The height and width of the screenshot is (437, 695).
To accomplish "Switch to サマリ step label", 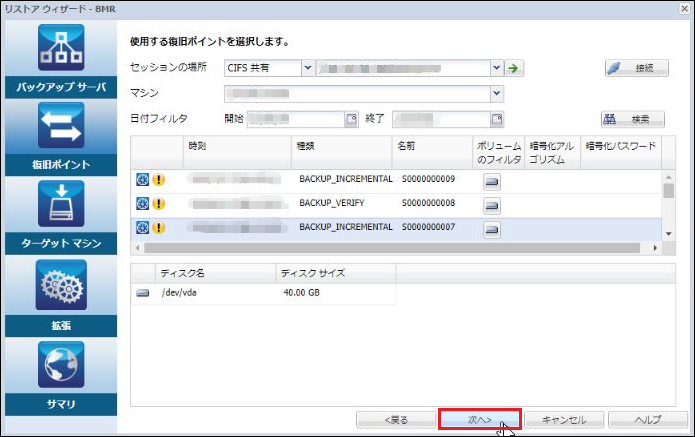I will (x=61, y=404).
